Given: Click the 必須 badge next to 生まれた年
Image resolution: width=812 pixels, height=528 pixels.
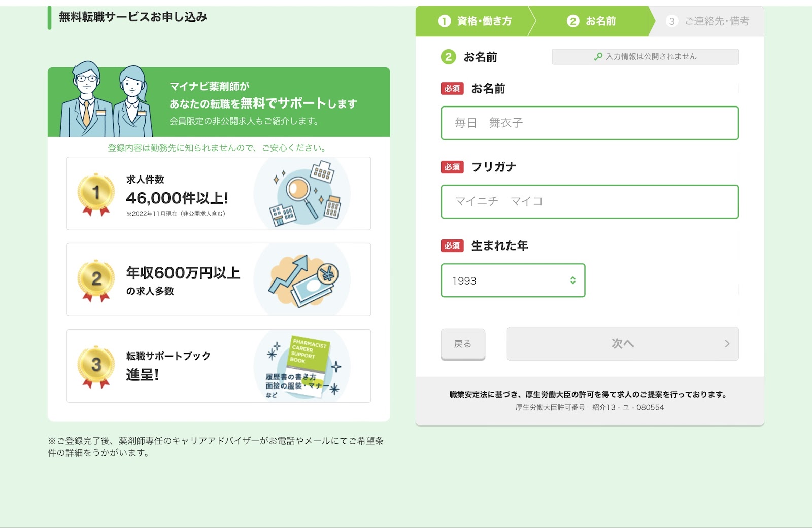Looking at the screenshot, I should 452,246.
